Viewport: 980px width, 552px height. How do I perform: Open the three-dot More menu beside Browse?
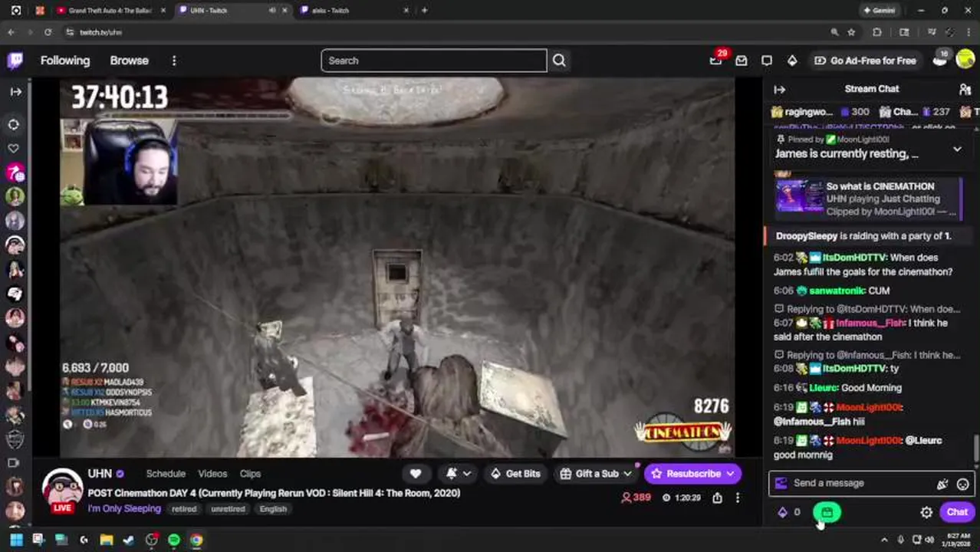(x=174, y=61)
